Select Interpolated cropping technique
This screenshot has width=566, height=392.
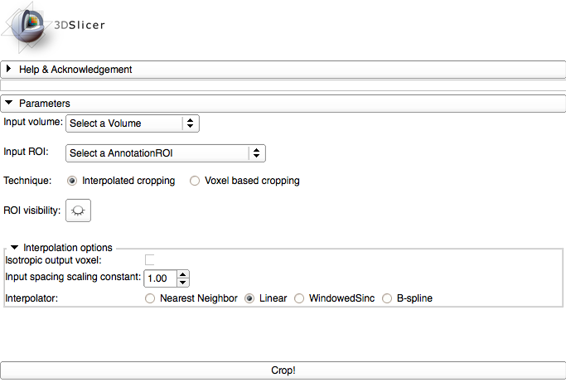[73, 181]
